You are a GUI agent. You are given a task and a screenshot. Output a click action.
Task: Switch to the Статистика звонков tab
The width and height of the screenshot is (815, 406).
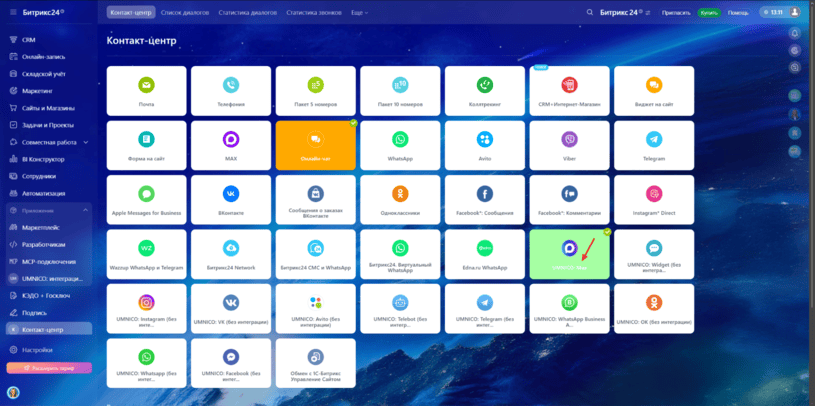click(x=312, y=12)
